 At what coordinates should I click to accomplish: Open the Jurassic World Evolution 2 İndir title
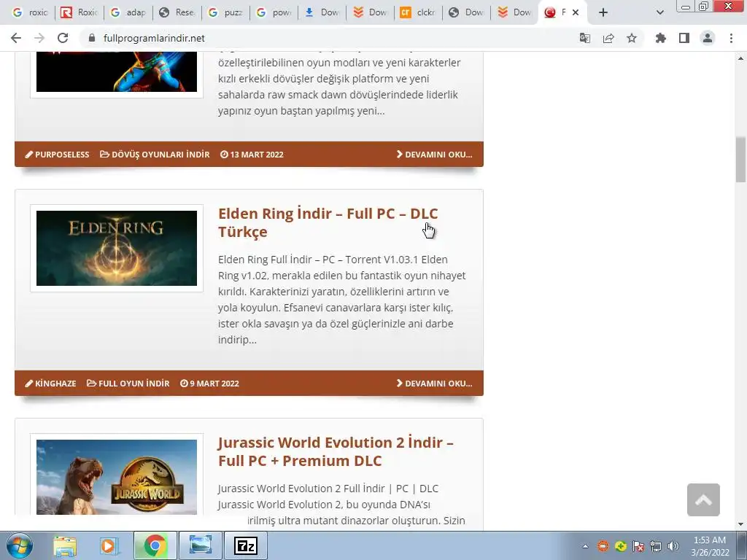point(336,451)
